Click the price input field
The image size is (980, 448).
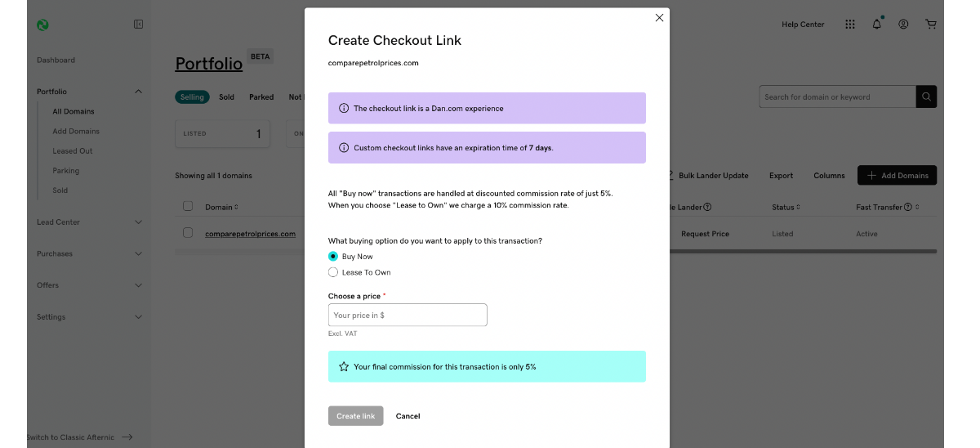pyautogui.click(x=408, y=315)
